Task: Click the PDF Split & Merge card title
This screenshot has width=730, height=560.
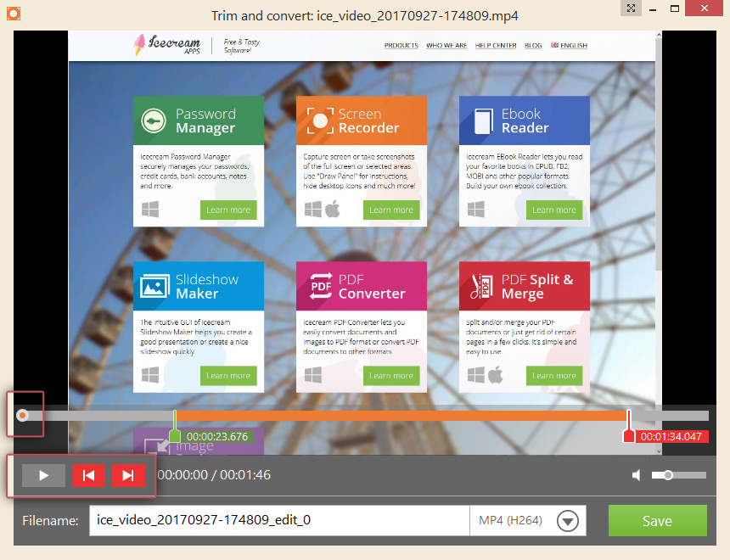Action: [x=537, y=287]
